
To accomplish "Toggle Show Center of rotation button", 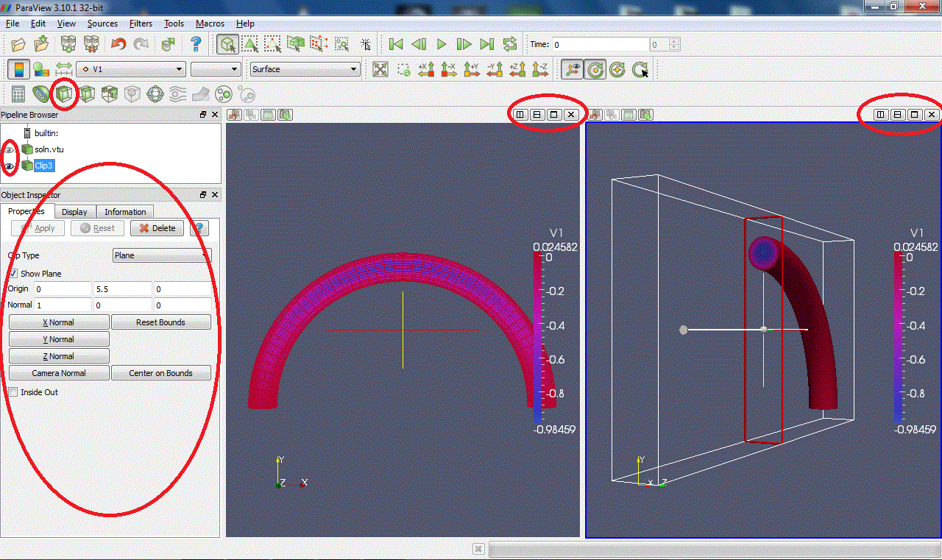I will (595, 70).
